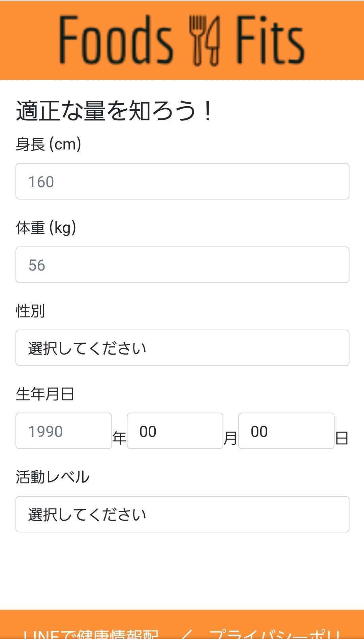Click the 性別 label text
Screen dimensions: 364x639
(x=30, y=311)
